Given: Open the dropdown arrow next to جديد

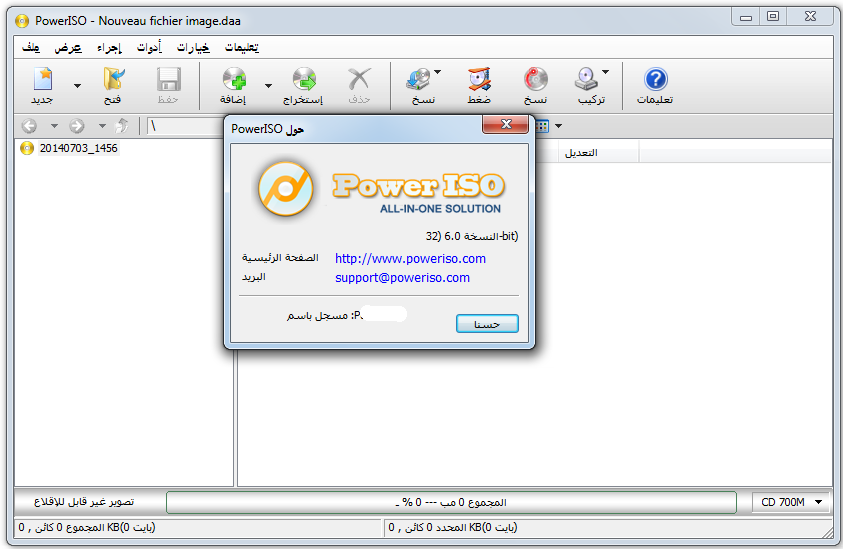Looking at the screenshot, I should (77, 86).
